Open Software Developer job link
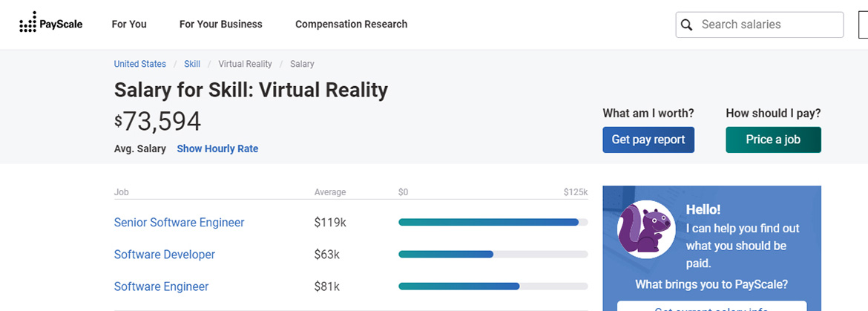This screenshot has width=868, height=311. tap(164, 254)
